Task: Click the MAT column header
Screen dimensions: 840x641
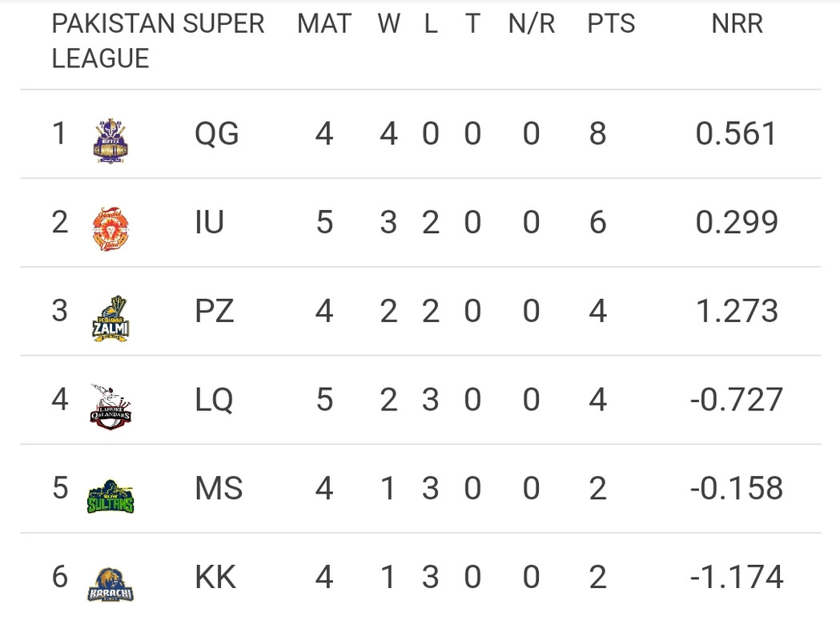Action: point(324,24)
